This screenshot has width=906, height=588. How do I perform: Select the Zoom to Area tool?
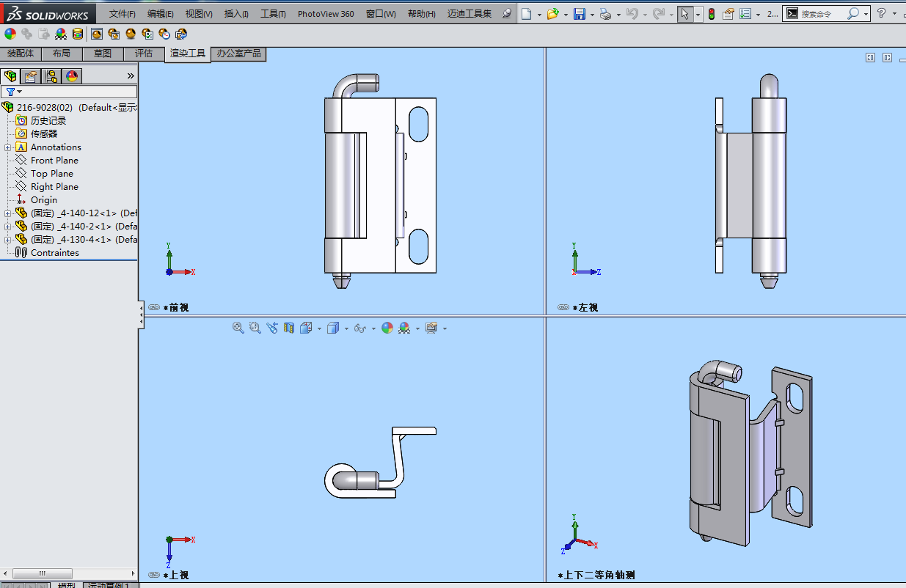point(254,328)
